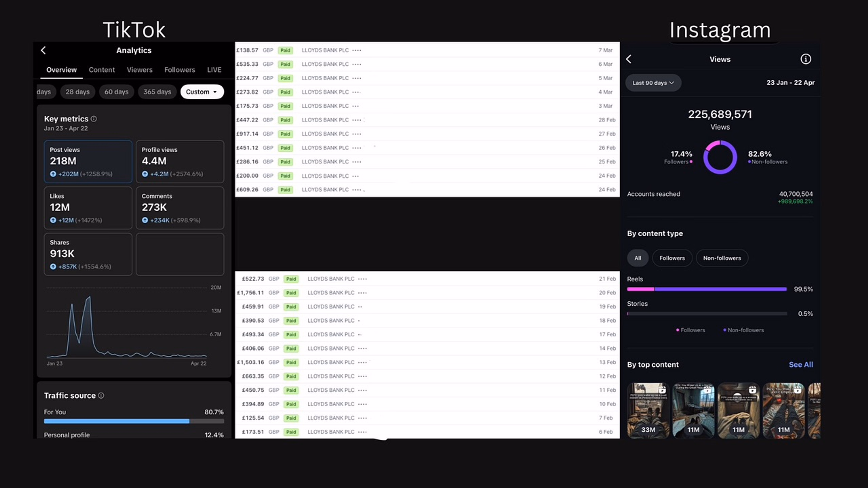The width and height of the screenshot is (868, 488).
Task: Switch to TikTok Followers tab
Action: pyautogui.click(x=180, y=70)
